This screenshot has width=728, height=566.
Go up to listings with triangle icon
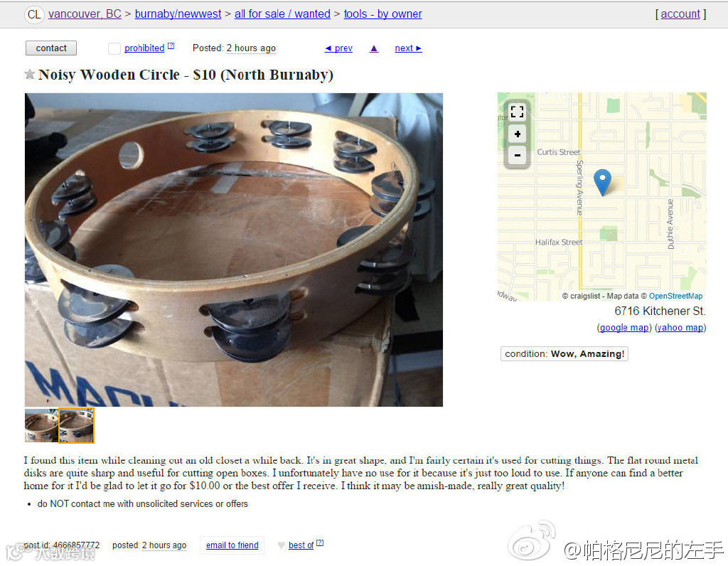374,48
